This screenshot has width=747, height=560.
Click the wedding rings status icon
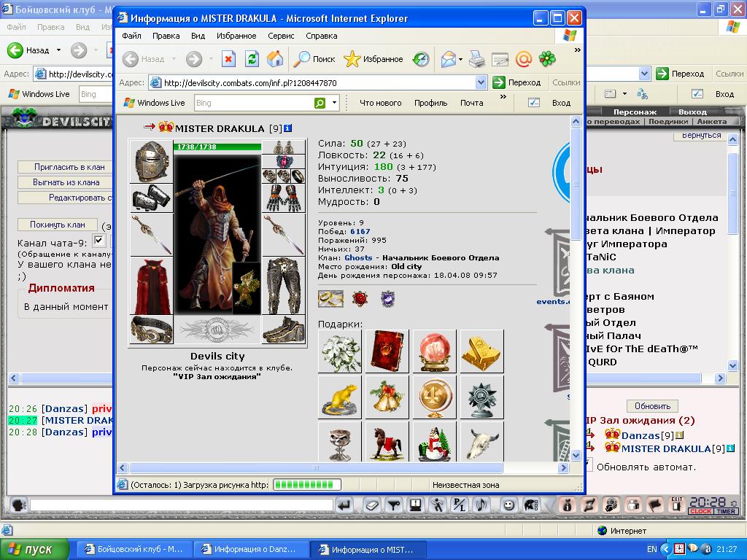[330, 298]
